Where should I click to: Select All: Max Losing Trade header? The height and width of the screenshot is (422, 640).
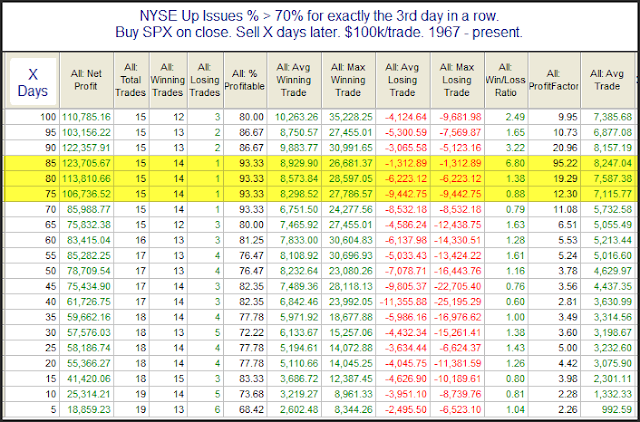457,80
